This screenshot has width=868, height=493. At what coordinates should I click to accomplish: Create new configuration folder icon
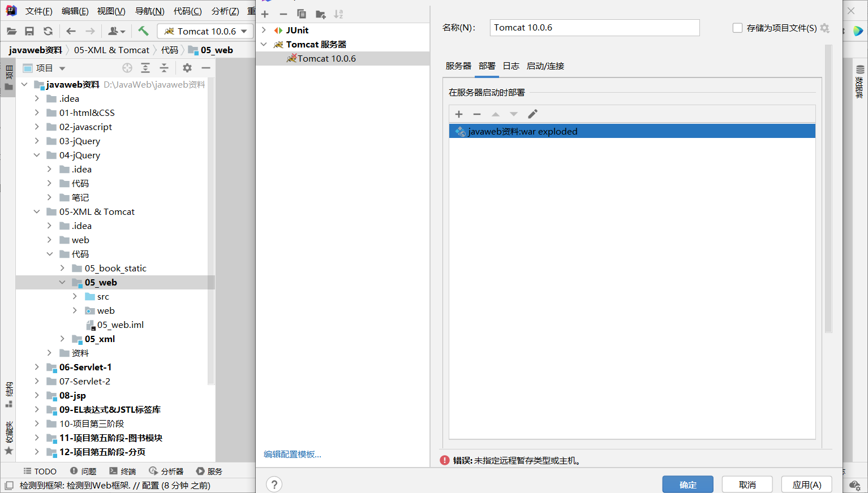[x=320, y=14]
